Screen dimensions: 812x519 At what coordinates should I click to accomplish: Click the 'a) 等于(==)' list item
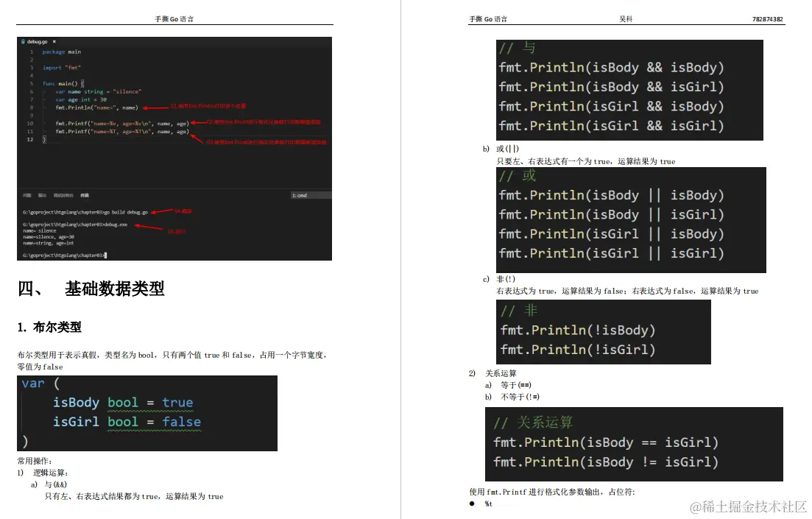pyautogui.click(x=508, y=385)
